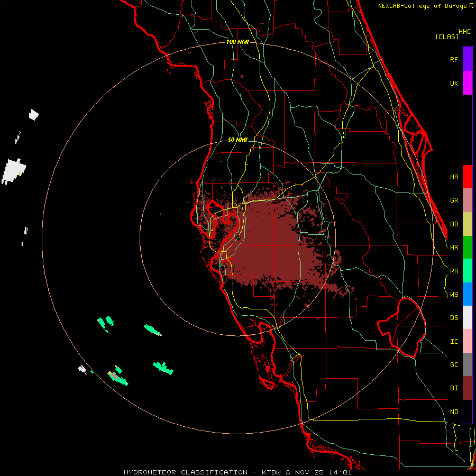
Task: Click the HA red legend swatch
Action: (x=467, y=177)
